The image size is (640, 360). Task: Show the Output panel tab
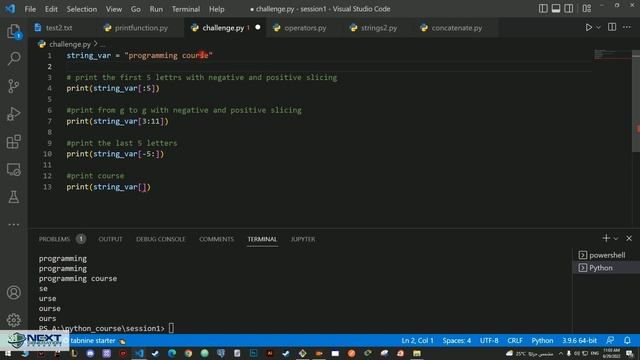pos(110,239)
